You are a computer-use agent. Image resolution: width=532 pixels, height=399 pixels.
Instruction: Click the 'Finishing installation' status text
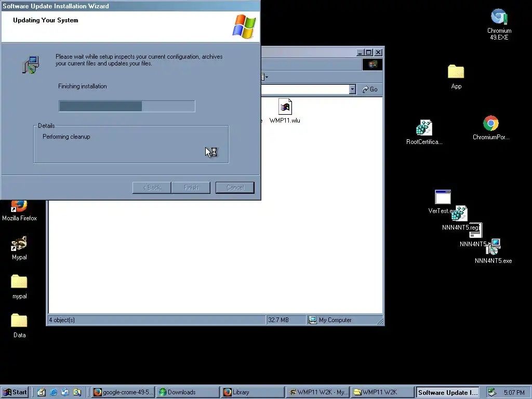coord(83,86)
